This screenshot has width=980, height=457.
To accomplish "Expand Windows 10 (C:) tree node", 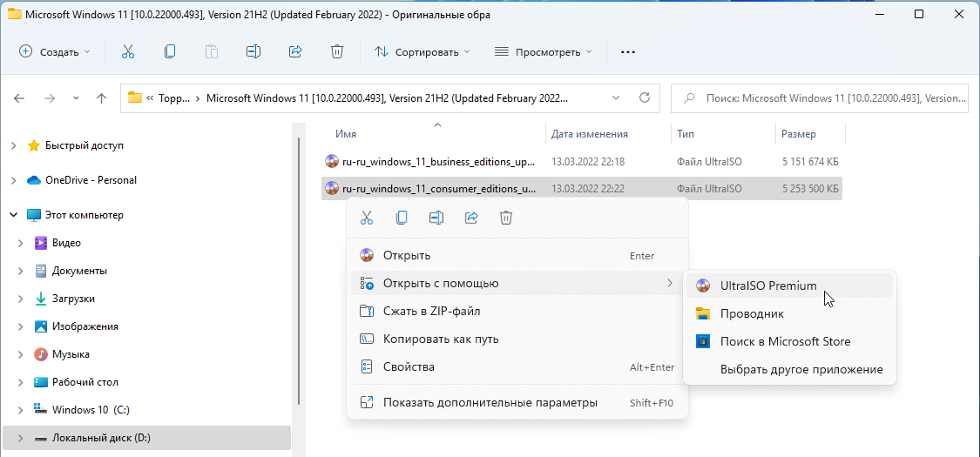I will 21,410.
